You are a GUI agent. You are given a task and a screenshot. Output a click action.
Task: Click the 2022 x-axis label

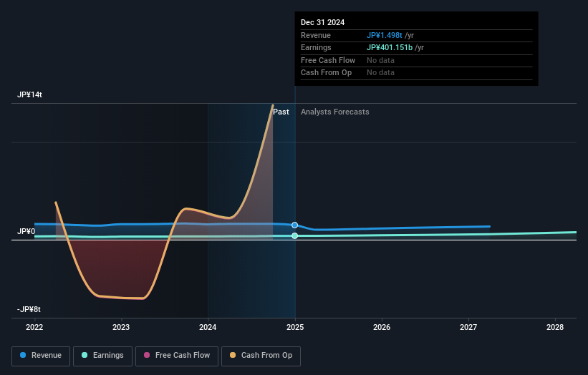click(x=34, y=328)
